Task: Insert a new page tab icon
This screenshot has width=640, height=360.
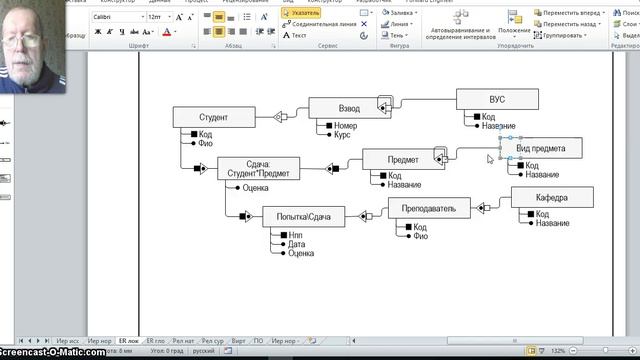Action: click(x=312, y=341)
